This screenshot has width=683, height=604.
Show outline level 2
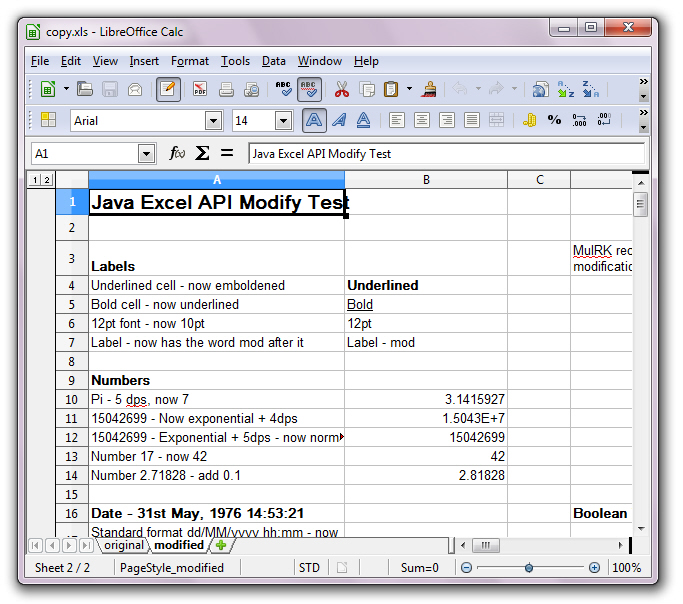click(x=47, y=179)
